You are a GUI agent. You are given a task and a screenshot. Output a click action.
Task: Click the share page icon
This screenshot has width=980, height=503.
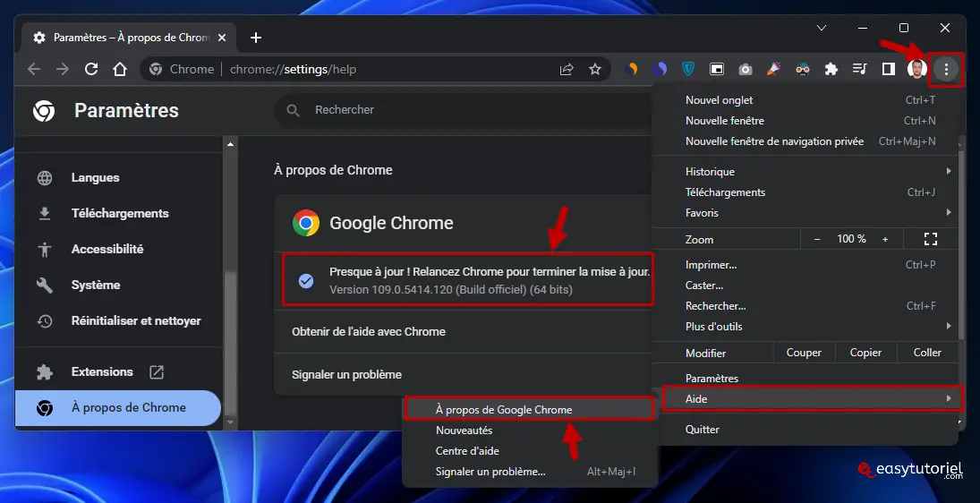click(x=567, y=69)
